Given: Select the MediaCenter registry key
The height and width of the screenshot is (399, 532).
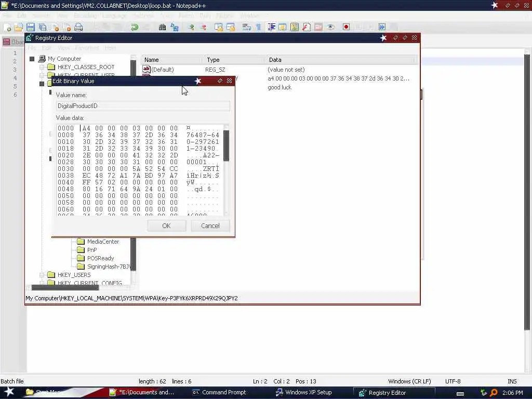Looking at the screenshot, I should 103,242.
